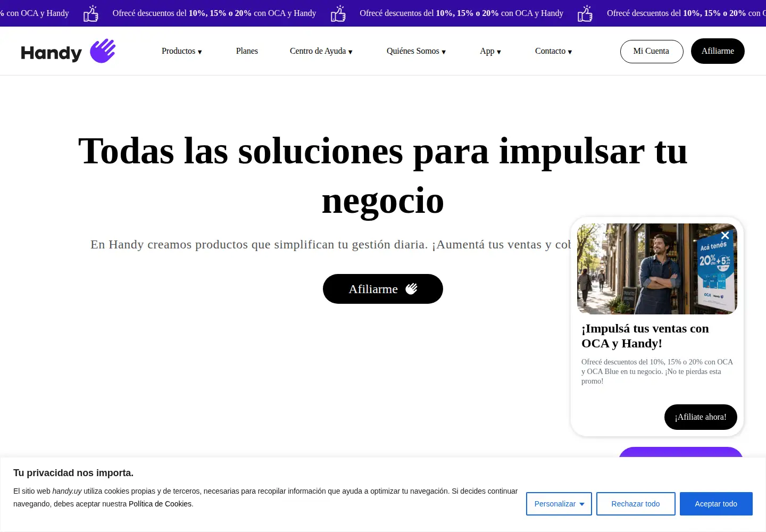Click the "¡Impulsá tus ventas con OCA y Handy!" heading
The image size is (766, 532).
[x=645, y=336]
